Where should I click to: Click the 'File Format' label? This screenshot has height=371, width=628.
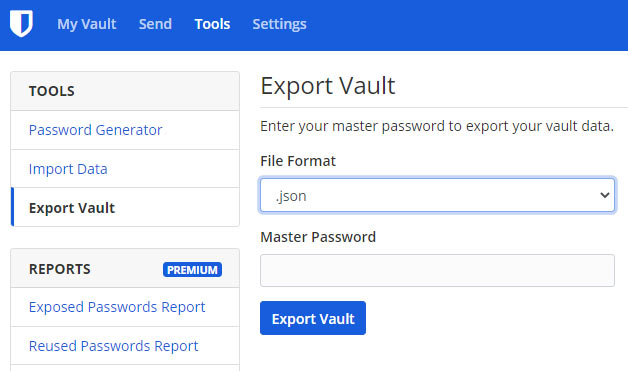(298, 161)
